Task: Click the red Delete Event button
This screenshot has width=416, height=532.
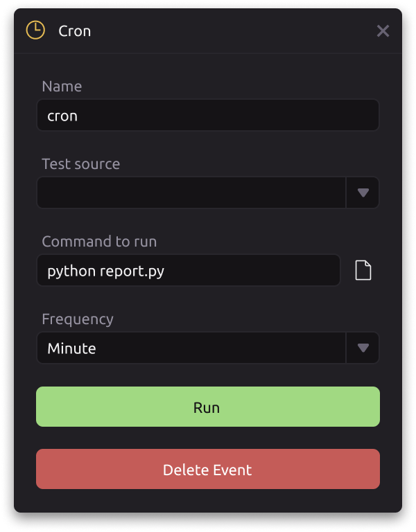Action: [208, 469]
